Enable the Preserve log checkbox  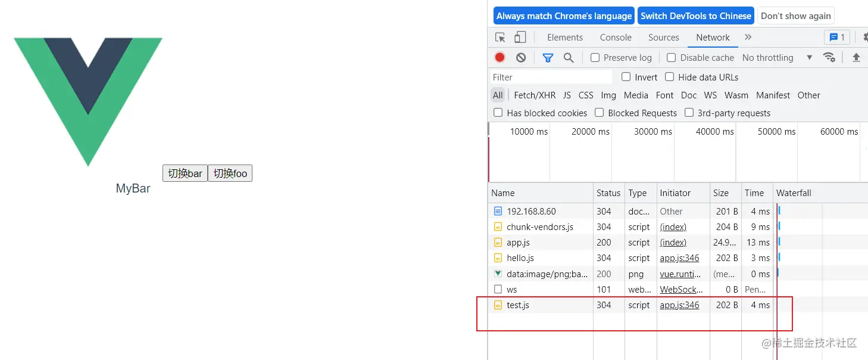[x=595, y=57]
